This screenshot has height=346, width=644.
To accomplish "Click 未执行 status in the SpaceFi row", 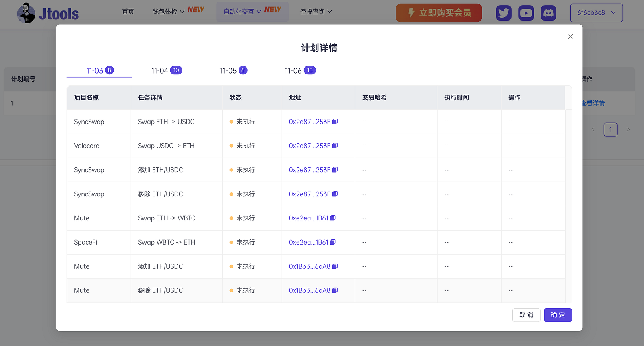I will coord(246,242).
